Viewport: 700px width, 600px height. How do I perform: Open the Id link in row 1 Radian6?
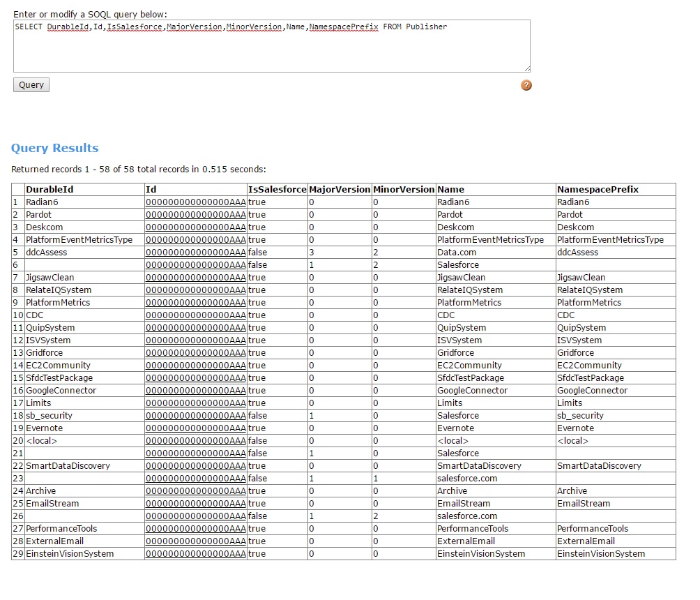[195, 202]
